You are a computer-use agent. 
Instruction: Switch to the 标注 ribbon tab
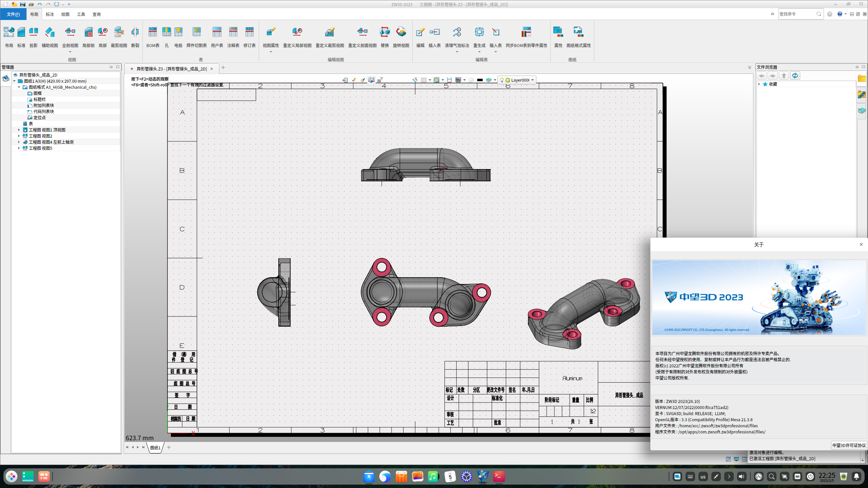coord(50,14)
